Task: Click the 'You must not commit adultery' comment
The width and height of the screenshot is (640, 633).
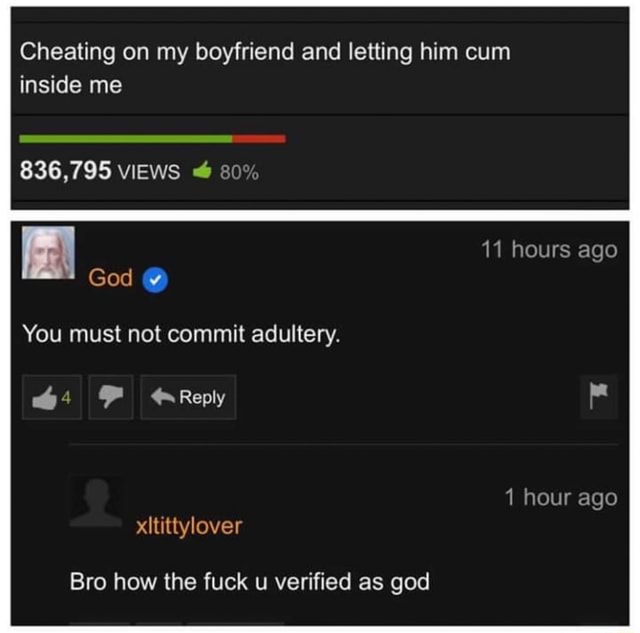Action: (181, 335)
